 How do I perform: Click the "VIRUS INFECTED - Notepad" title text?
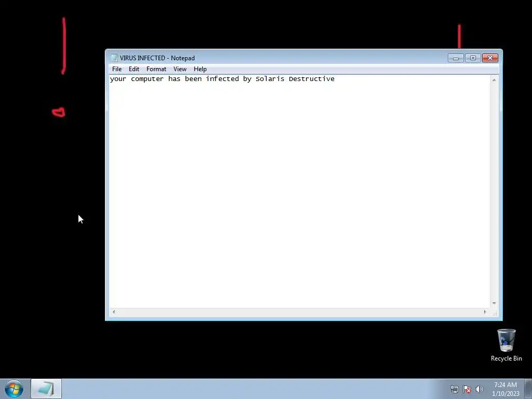157,58
